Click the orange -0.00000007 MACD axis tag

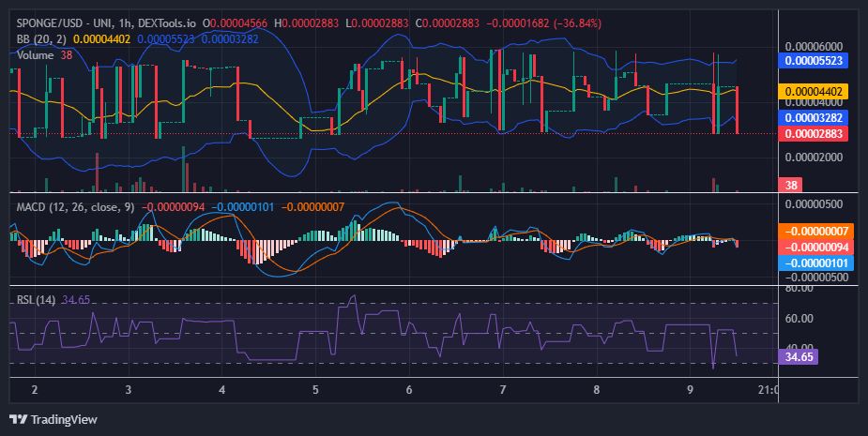(816, 231)
